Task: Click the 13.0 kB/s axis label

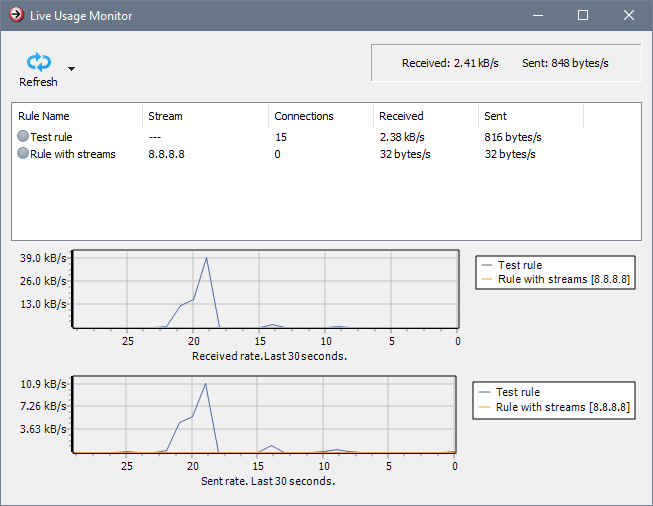Action: pos(43,304)
